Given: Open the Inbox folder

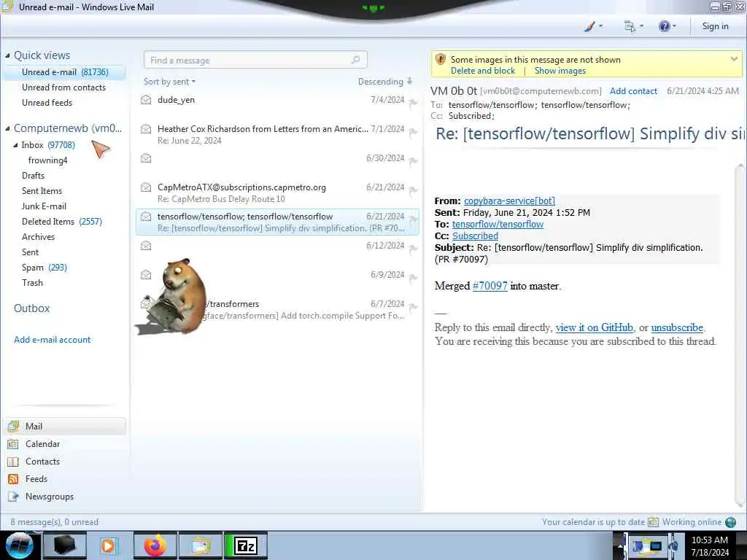Looking at the screenshot, I should coord(48,145).
